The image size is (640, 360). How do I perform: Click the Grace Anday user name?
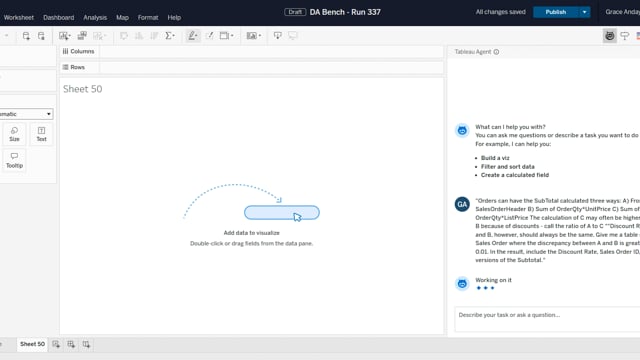tap(622, 12)
